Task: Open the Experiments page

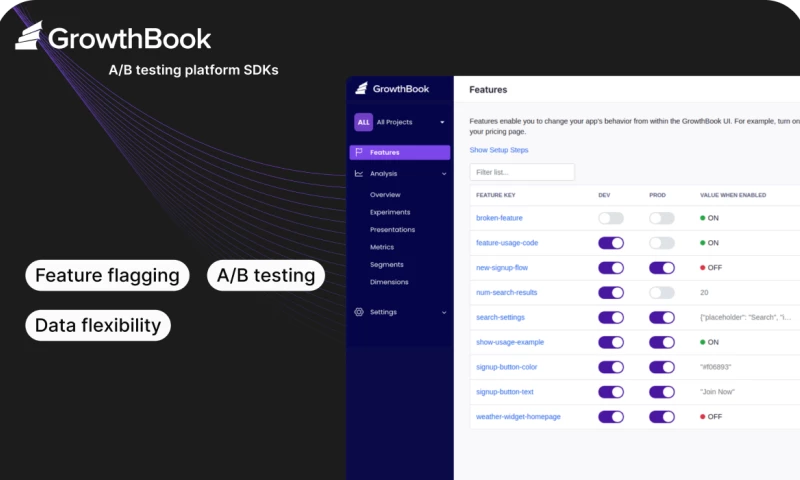Action: [390, 212]
